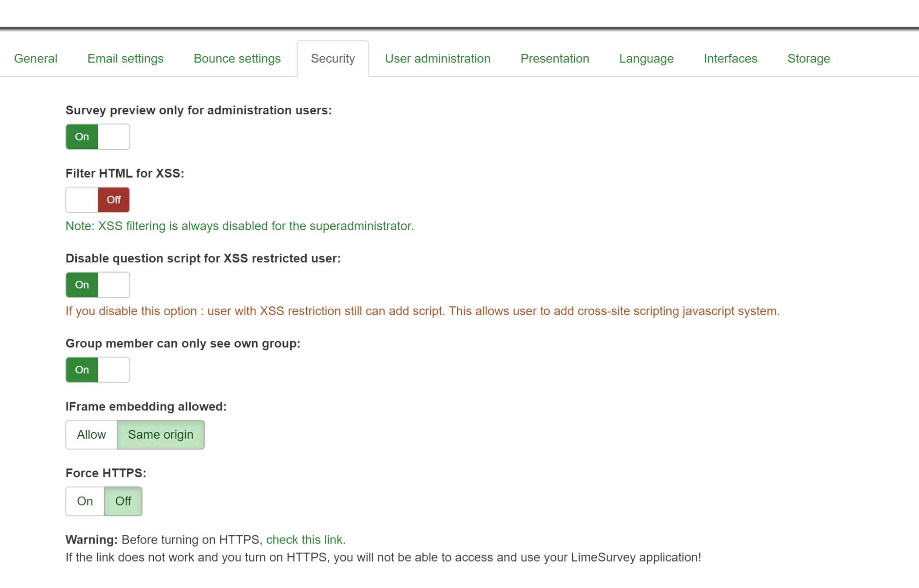Screen dimensions: 919x588
Task: Toggle Disable question script for XSS switch
Action: [98, 285]
